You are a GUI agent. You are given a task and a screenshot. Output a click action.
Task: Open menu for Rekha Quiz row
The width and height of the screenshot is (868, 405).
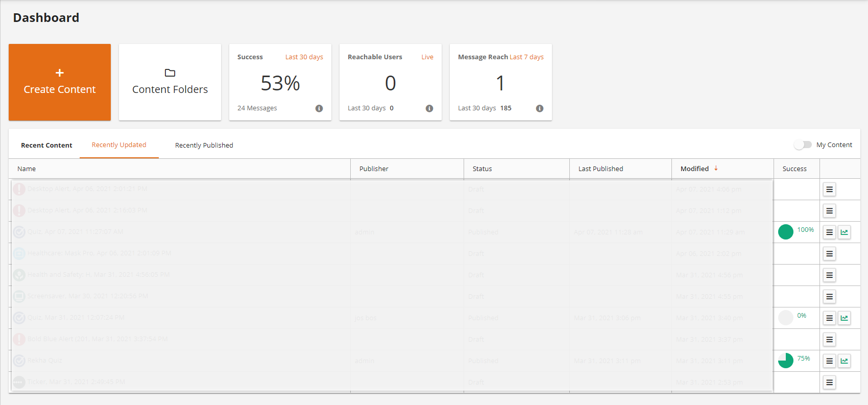click(x=829, y=361)
